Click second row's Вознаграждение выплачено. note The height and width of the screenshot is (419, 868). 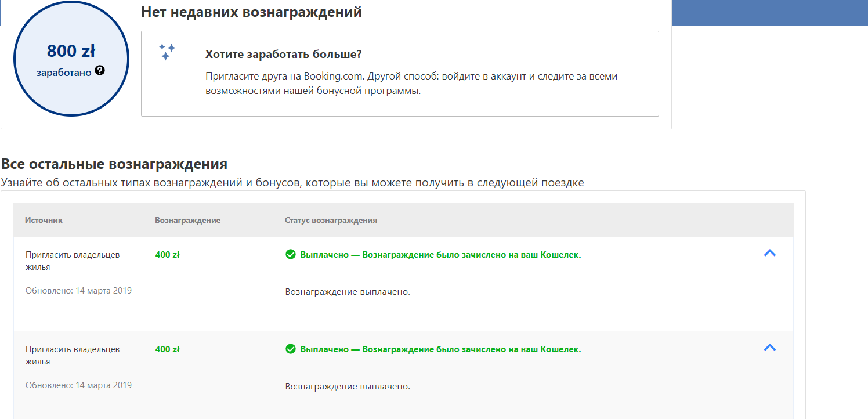348,386
